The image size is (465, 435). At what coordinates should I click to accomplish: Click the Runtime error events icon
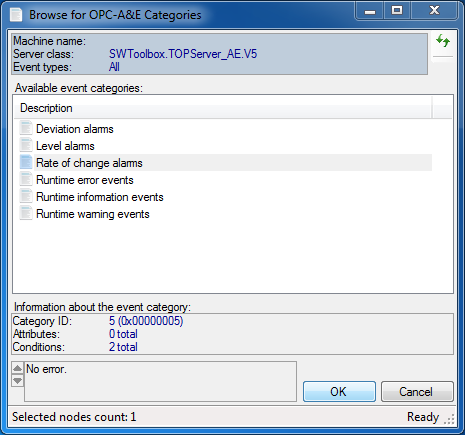tap(26, 180)
